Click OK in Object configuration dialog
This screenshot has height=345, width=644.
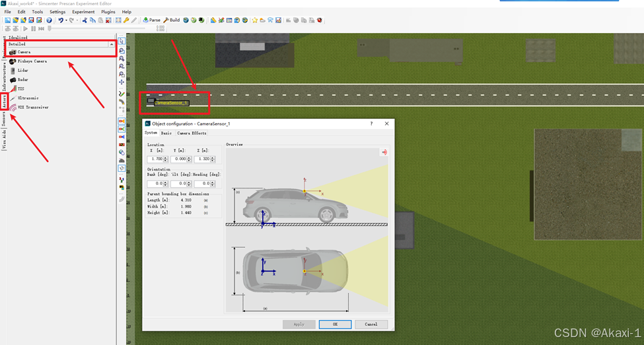[x=335, y=324]
